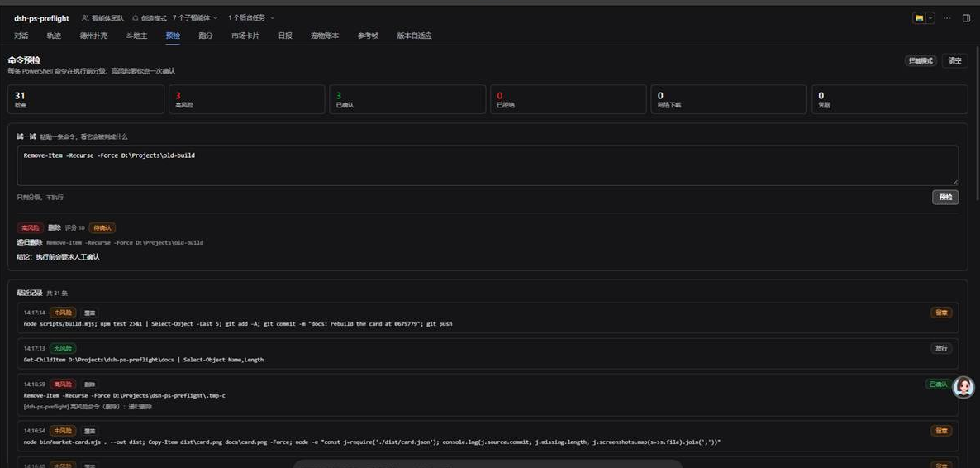Viewport: 980px width, 468px height.
Task: Open the 德州扑克 tab
Action: tap(93, 36)
